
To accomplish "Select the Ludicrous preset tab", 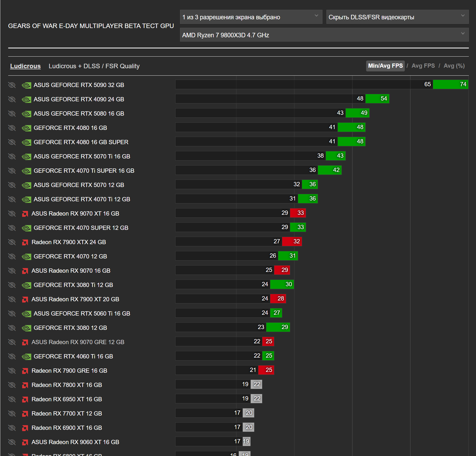I will coord(25,66).
